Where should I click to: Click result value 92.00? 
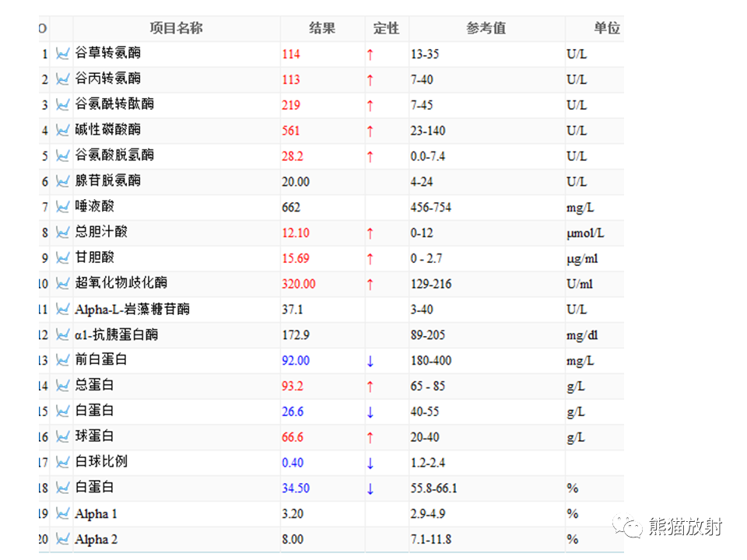tap(296, 360)
